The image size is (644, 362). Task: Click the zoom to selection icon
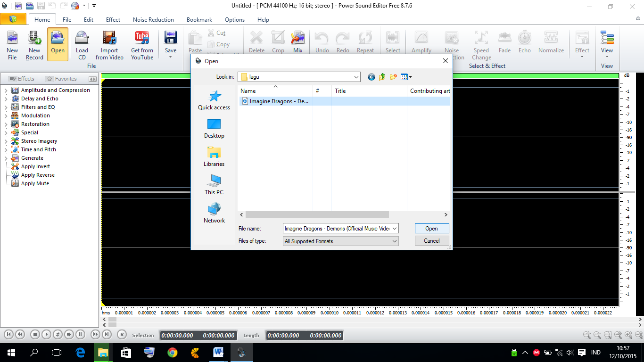[x=608, y=335]
